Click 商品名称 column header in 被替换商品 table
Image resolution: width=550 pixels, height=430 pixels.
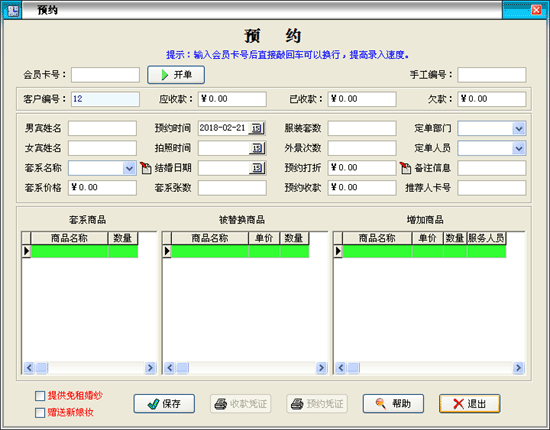210,238
